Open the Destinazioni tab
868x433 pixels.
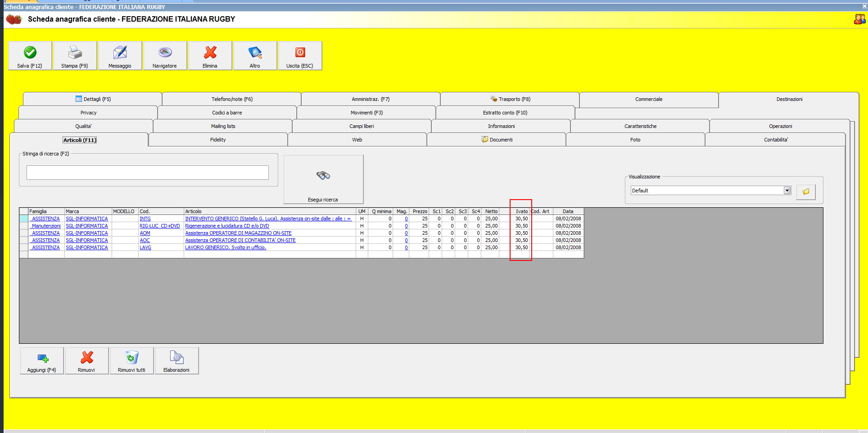(789, 99)
